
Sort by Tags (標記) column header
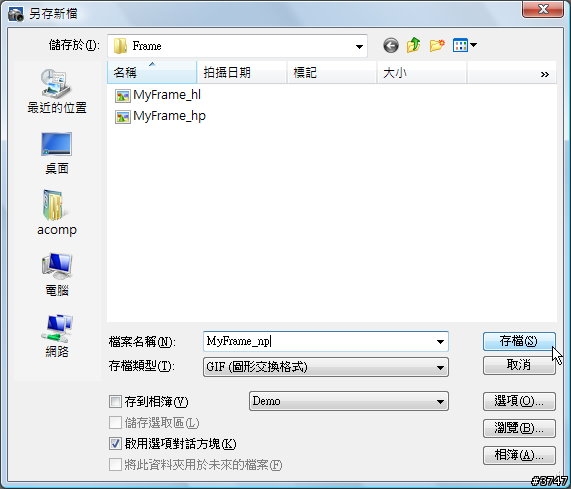pyautogui.click(x=331, y=72)
